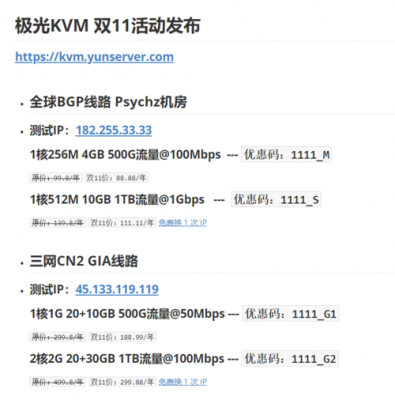The image size is (395, 400).
Task: Select plan text 2核2G 20+30GB 1TB流量@100Mbps
Action: click(127, 359)
